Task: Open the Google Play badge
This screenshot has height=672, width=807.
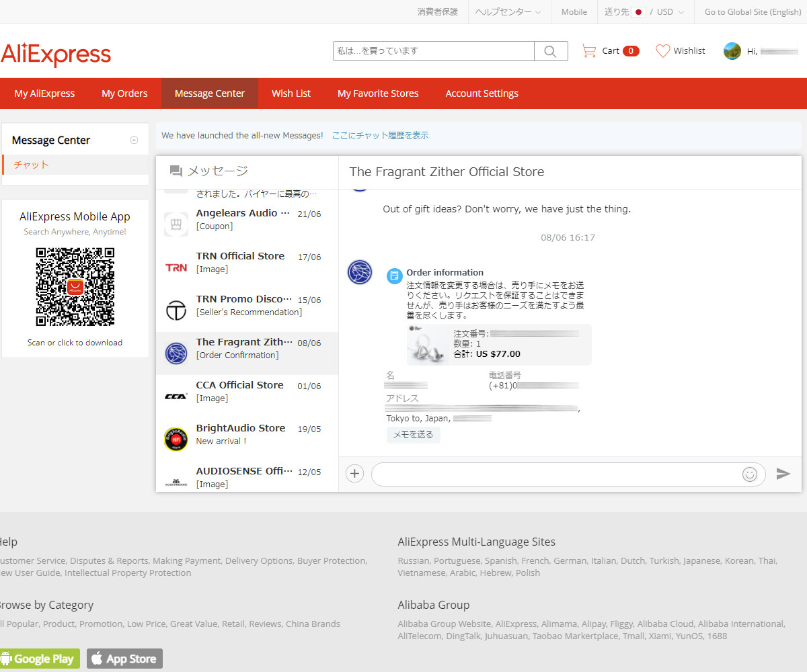Action: click(x=39, y=659)
